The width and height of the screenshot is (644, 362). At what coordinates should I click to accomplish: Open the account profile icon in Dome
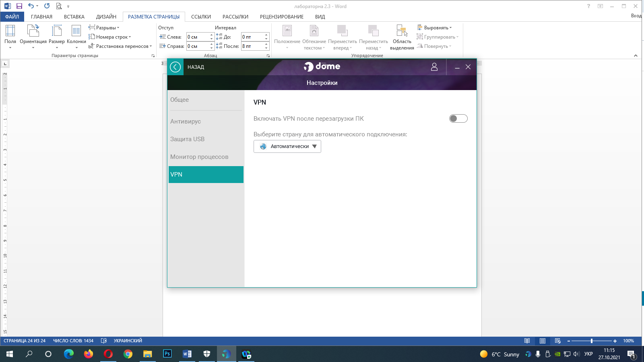pos(434,67)
